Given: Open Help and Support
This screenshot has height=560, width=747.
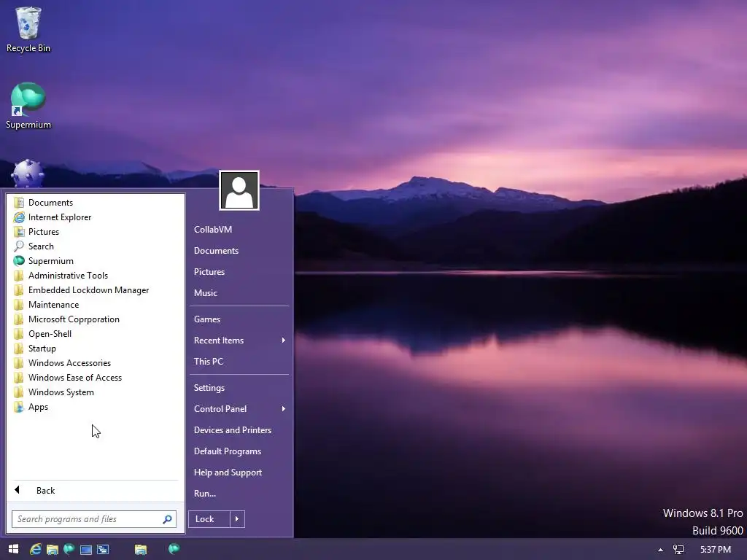Looking at the screenshot, I should click(x=239, y=472).
